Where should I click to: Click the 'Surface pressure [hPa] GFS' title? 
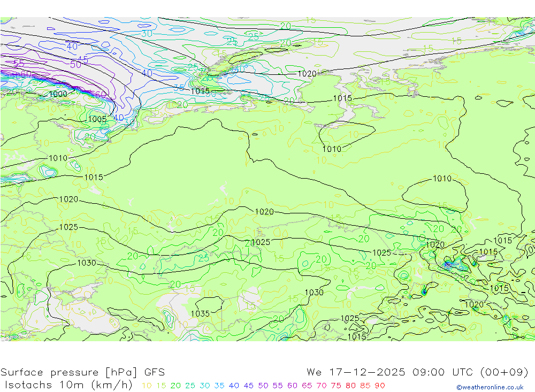(82, 372)
